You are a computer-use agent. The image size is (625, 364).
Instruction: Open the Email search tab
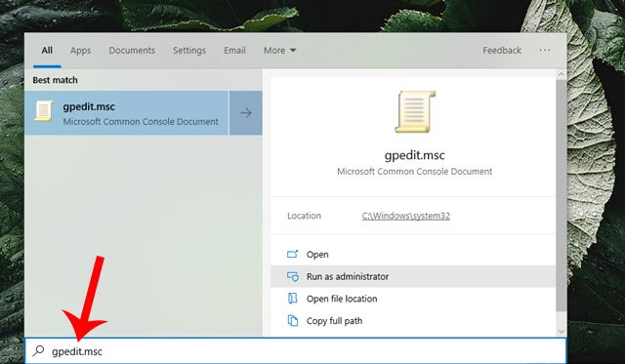pos(234,50)
